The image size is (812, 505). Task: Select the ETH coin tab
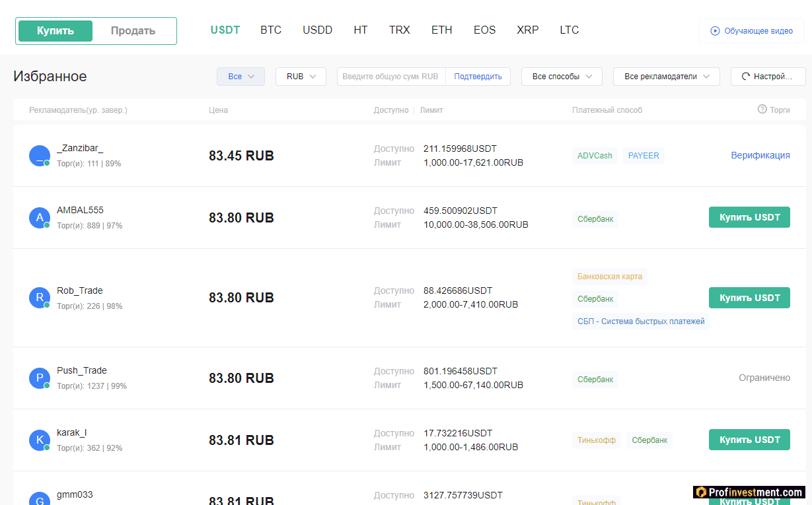442,30
